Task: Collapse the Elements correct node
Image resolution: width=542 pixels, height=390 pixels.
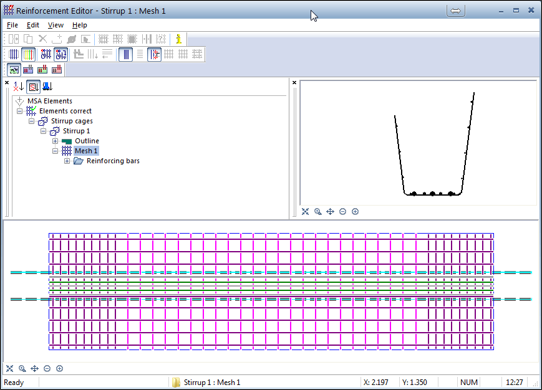Action: (x=20, y=111)
